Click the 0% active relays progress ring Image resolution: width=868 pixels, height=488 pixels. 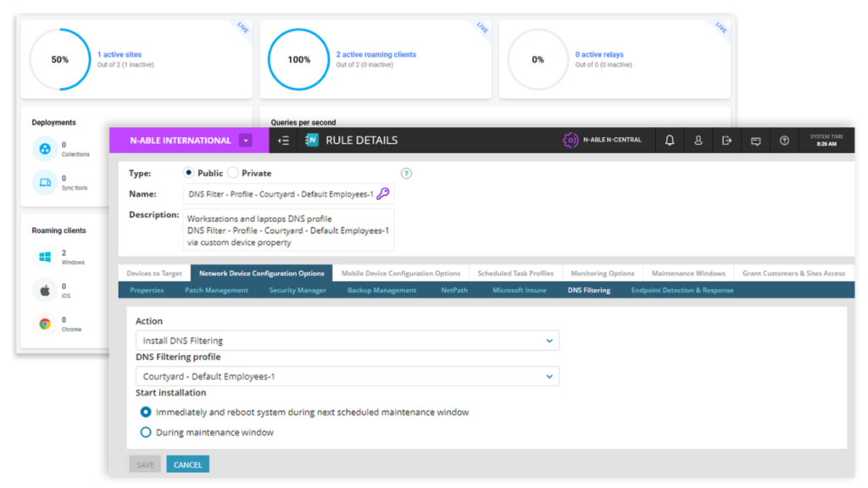coord(537,59)
